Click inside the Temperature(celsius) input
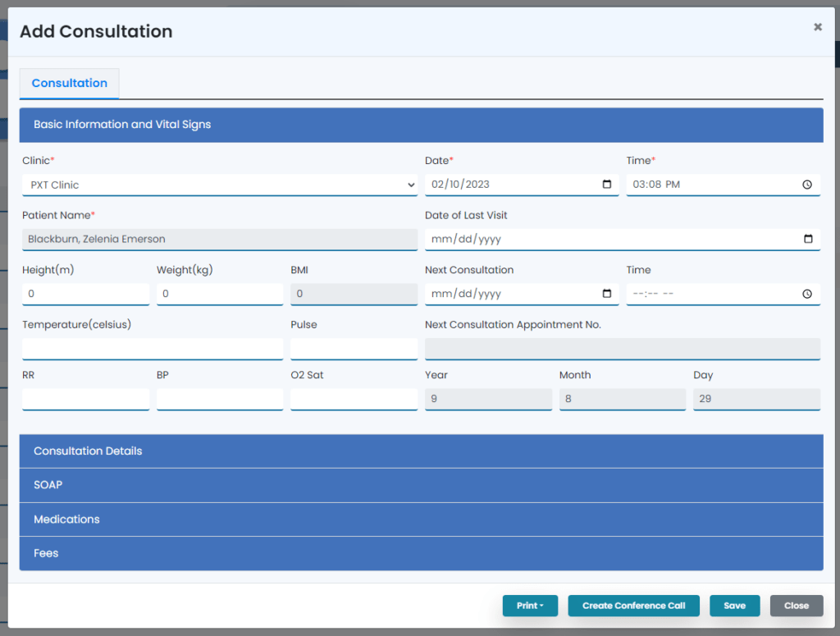This screenshot has height=636, width=840. (152, 348)
